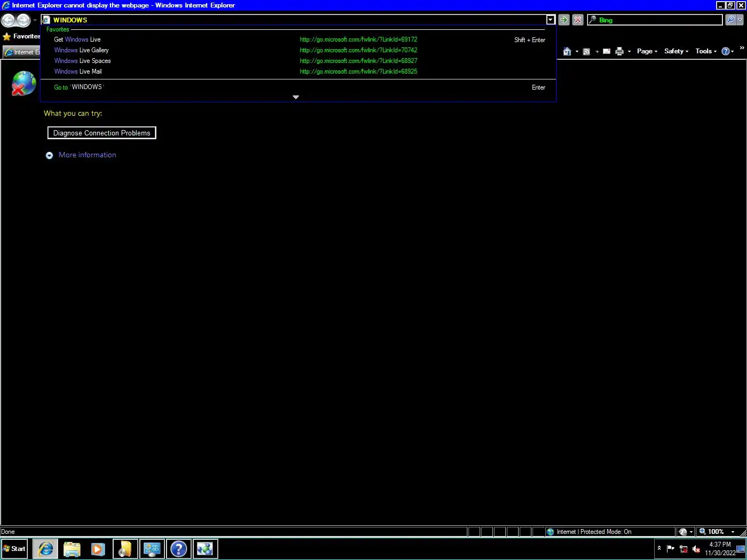Open the recent pages dropdown arrow

click(x=35, y=20)
